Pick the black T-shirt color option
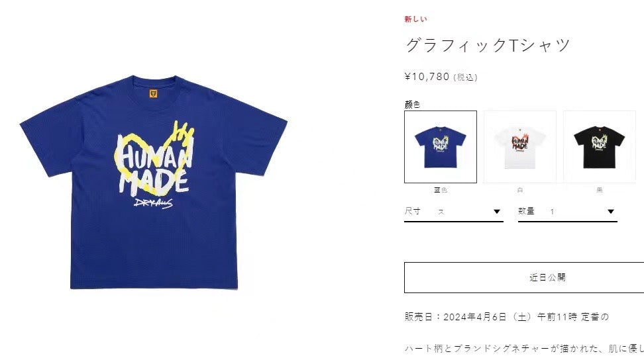Viewport: 644px width, 356px height. (599, 147)
